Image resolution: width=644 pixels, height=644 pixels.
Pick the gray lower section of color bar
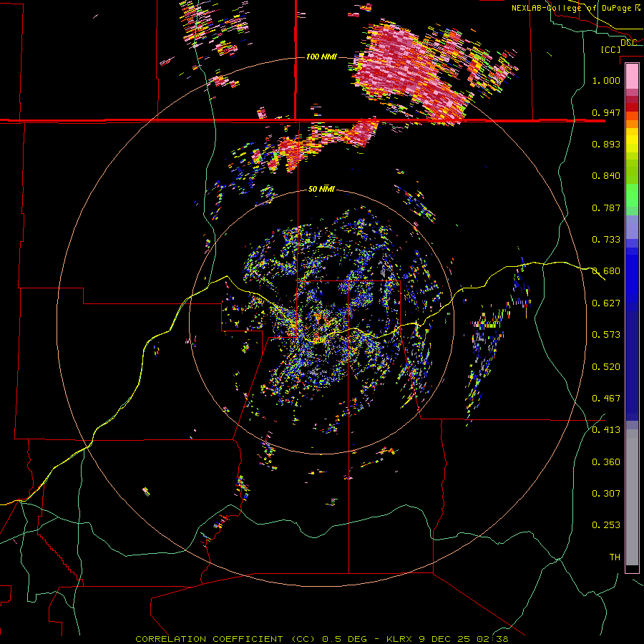click(x=632, y=497)
